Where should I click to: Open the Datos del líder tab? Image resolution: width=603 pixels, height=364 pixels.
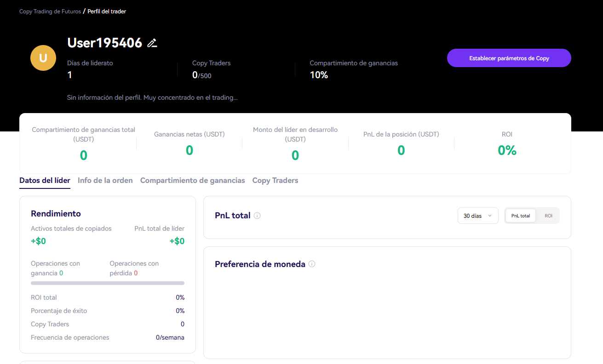(45, 181)
